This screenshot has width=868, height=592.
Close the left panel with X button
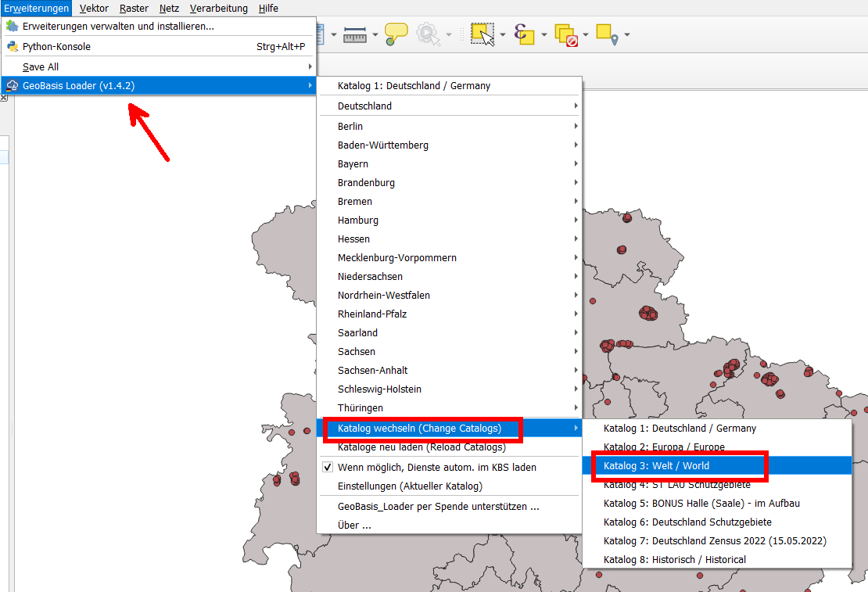click(x=3, y=97)
